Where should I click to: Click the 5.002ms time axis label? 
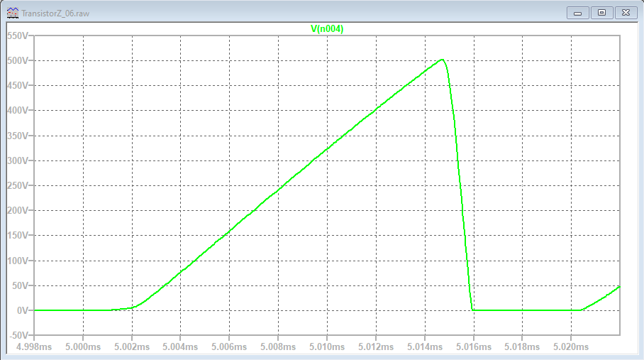click(132, 347)
